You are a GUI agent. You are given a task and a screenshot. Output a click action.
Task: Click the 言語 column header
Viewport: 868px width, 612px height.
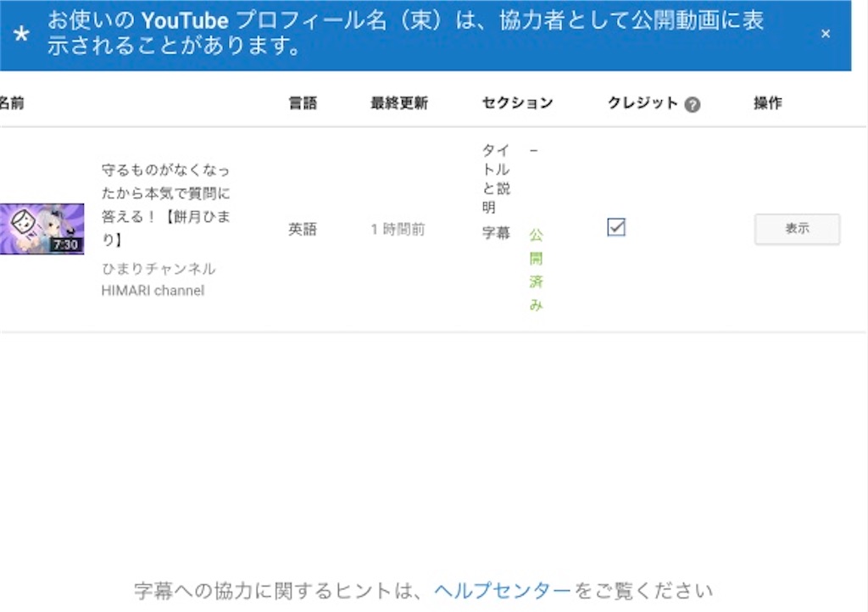coord(303,103)
